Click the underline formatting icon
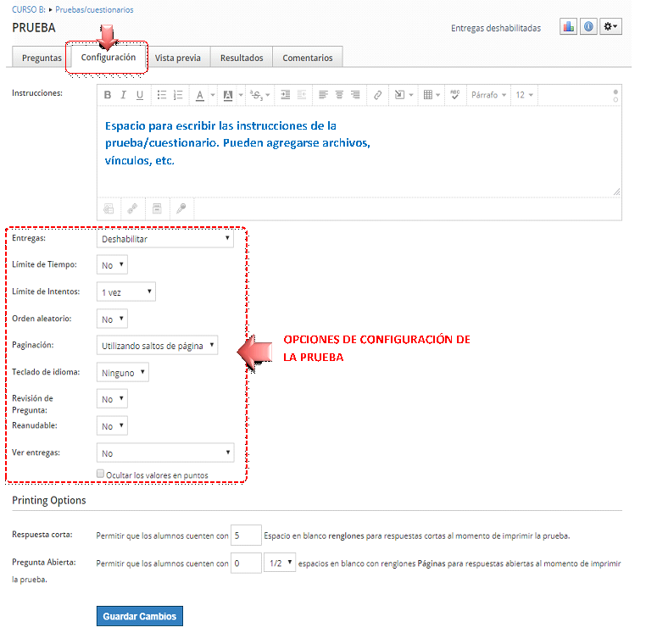Viewport: 646px width, 644px height. point(140,95)
